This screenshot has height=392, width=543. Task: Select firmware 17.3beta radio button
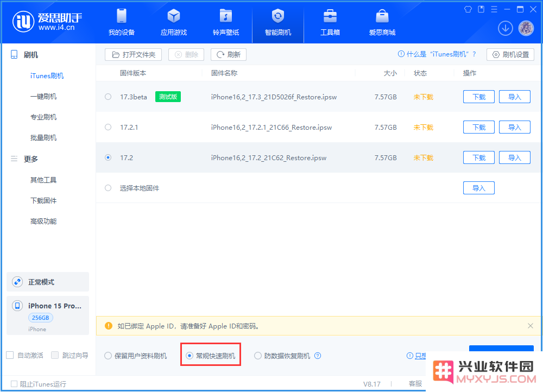(108, 97)
